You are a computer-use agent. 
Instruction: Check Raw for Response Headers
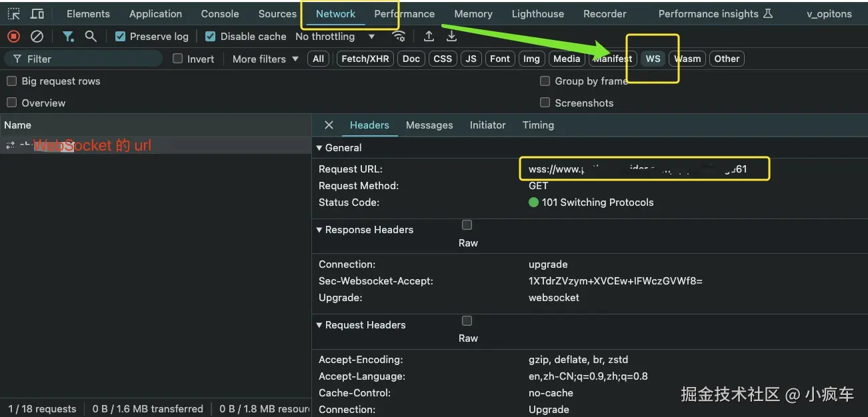coord(467,225)
